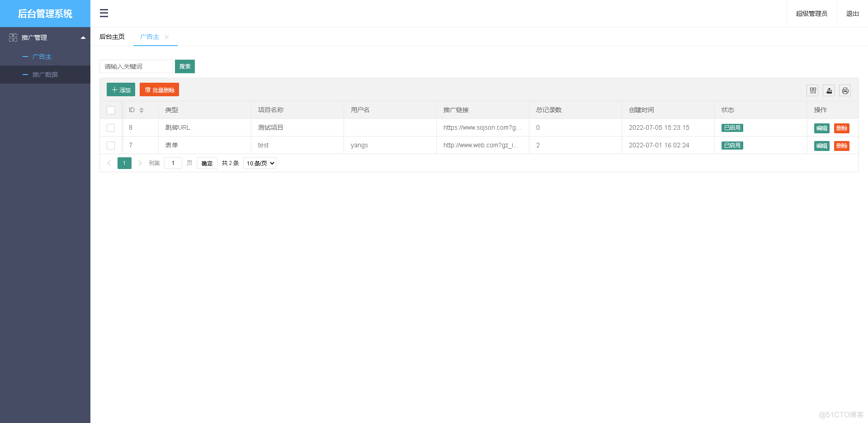Select the checkbox for row ID 7
This screenshot has height=423, width=868.
point(111,146)
